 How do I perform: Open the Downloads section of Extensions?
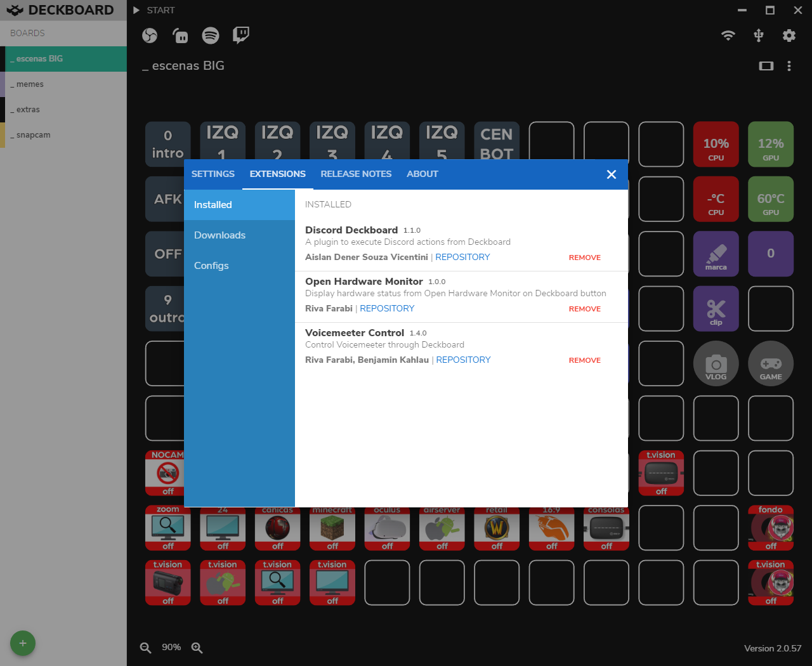click(219, 235)
